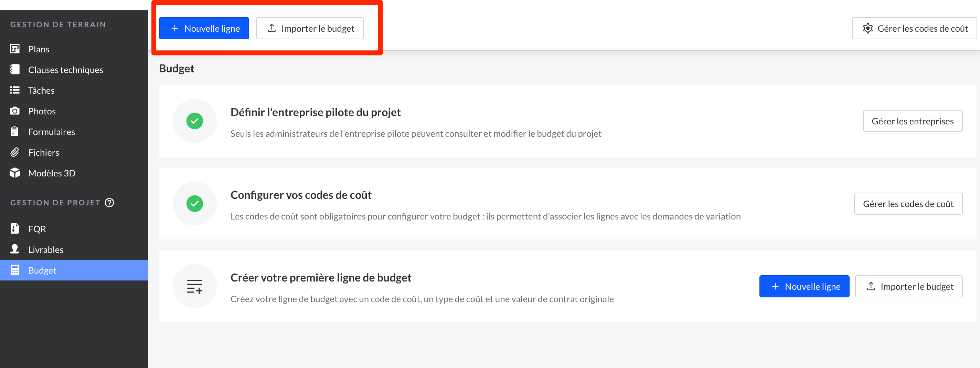The image size is (980, 368).
Task: Click top Importer le budget button
Action: pos(310,28)
